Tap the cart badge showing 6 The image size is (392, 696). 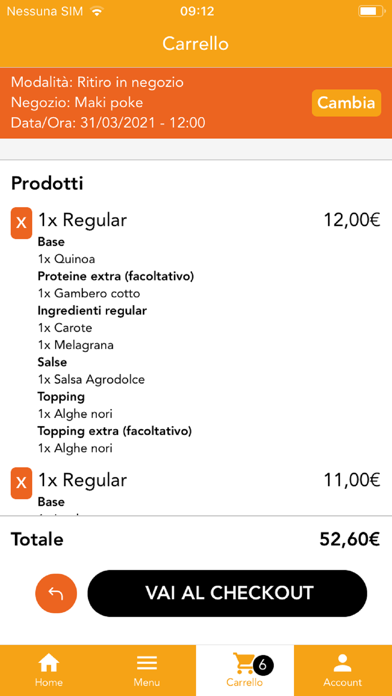click(x=263, y=664)
